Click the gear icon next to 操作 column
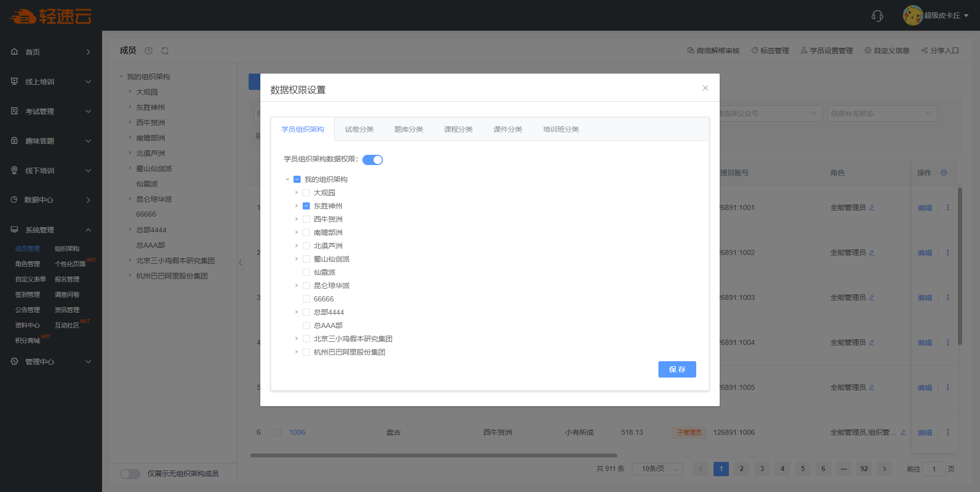This screenshot has height=492, width=980. pos(944,173)
